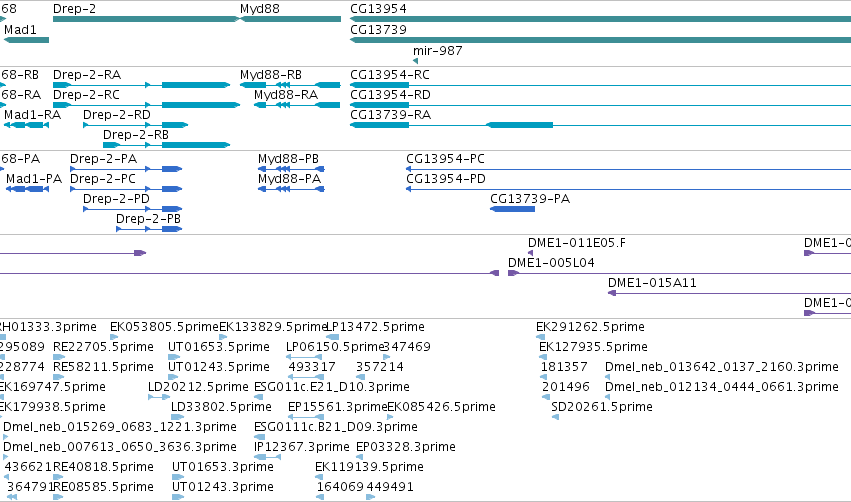
Task: Click EST EK119139.5prime
Action: coord(369,467)
